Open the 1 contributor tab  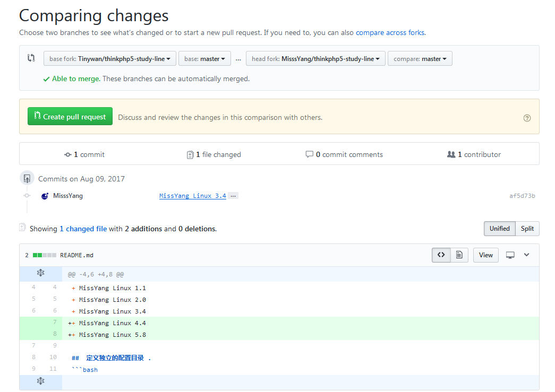[x=474, y=154]
